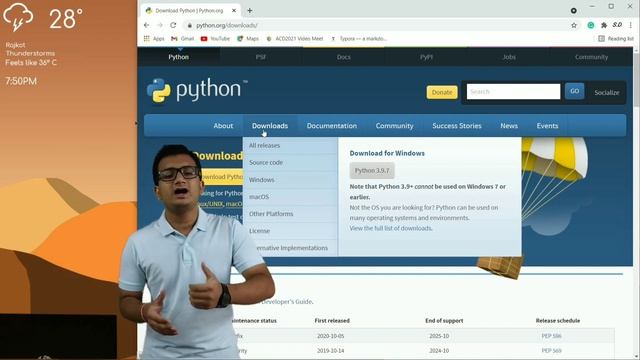Click the GO search button
The width and height of the screenshot is (640, 360).
[574, 91]
